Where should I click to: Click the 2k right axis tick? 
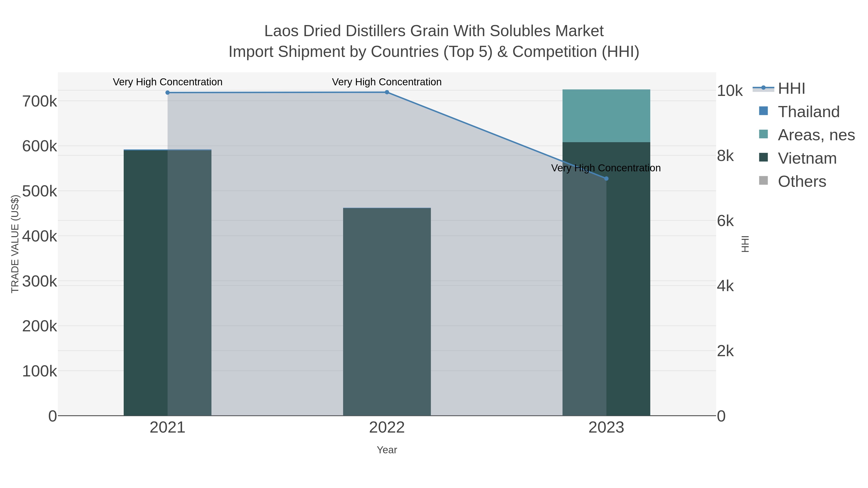(726, 351)
